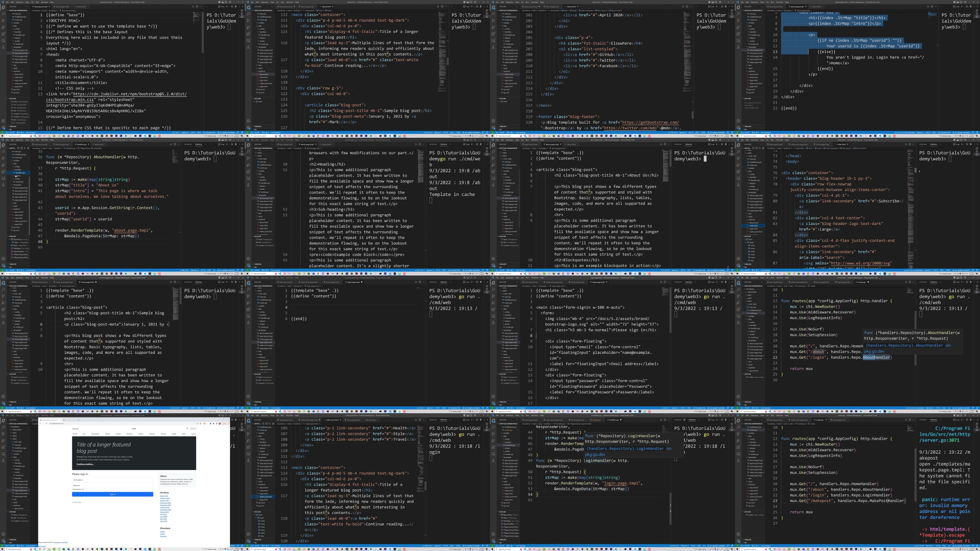Click the bookmark star icon in the Chrome address bar
The width and height of the screenshot is (980, 551).
(x=201, y=424)
